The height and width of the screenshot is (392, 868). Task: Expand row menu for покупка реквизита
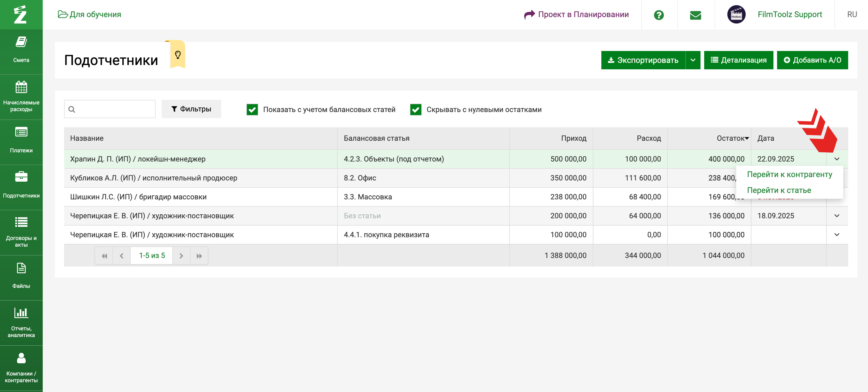coord(836,234)
